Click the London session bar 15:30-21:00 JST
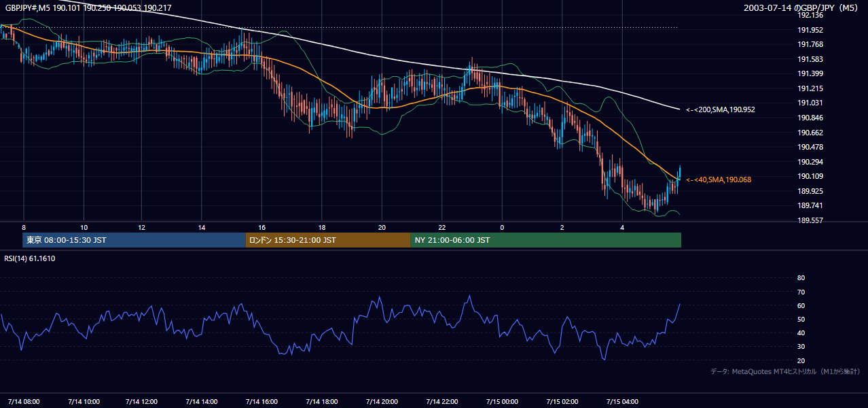The width and height of the screenshot is (868, 408). coord(328,240)
